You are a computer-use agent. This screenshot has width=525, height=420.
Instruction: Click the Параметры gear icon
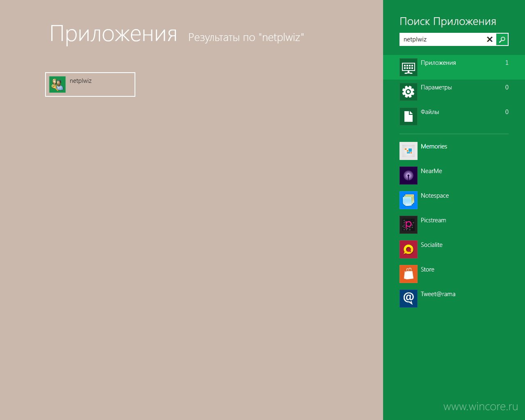(x=409, y=92)
